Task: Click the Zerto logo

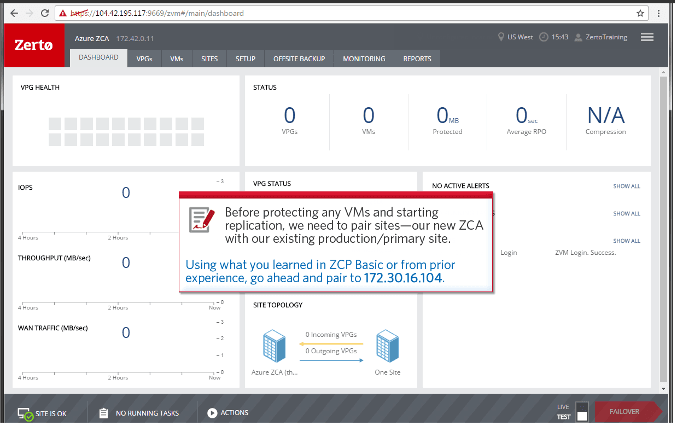Action: [34, 45]
